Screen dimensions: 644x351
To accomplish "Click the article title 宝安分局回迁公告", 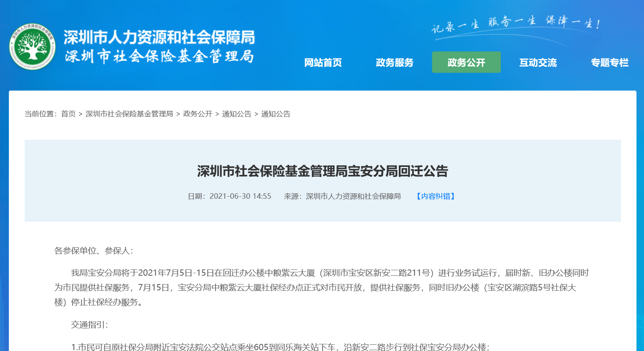I will pyautogui.click(x=323, y=171).
